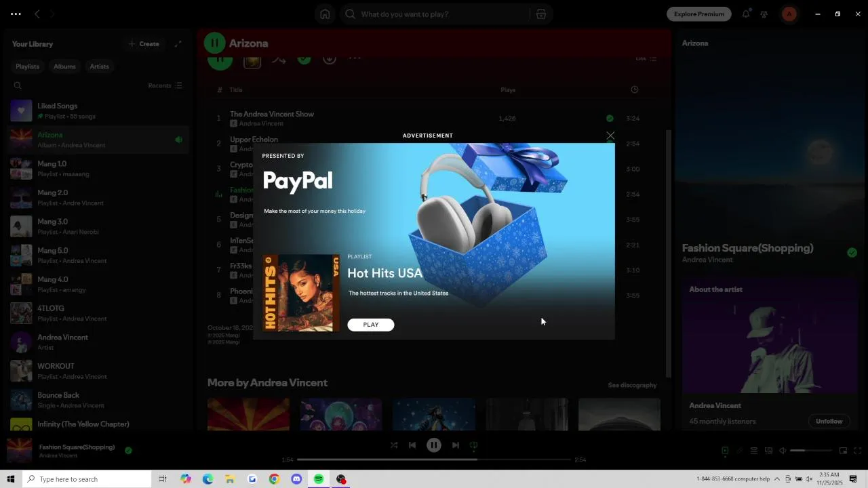The image size is (868, 488).
Task: Launch Google Chrome from the taskbar
Action: [274, 479]
